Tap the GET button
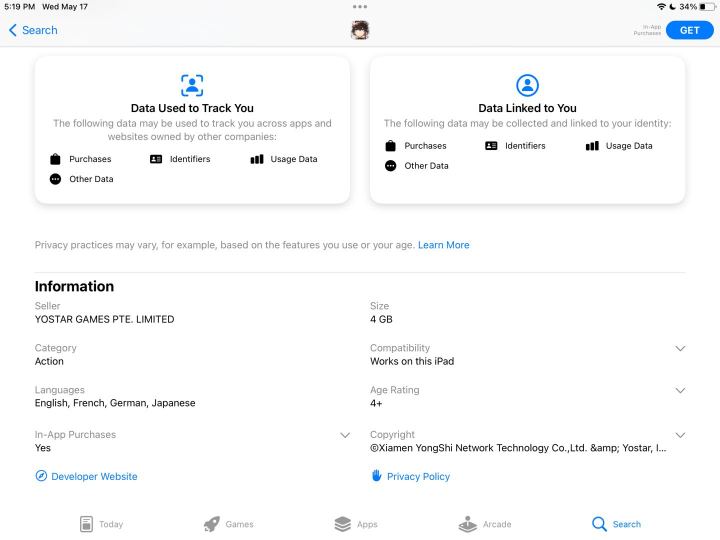This screenshot has width=720, height=540. (689, 30)
